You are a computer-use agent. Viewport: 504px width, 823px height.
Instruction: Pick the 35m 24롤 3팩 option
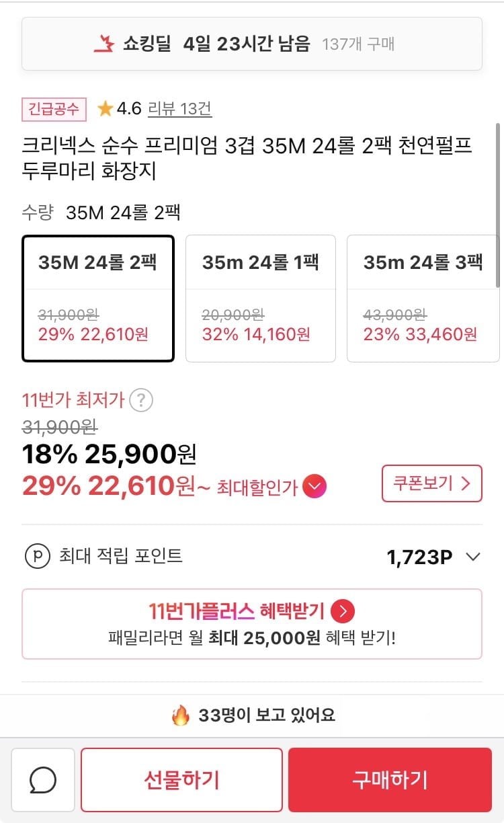[x=423, y=298]
